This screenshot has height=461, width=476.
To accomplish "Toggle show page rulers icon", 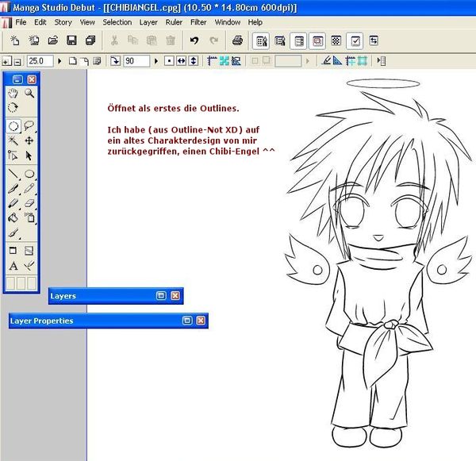I will [212, 61].
